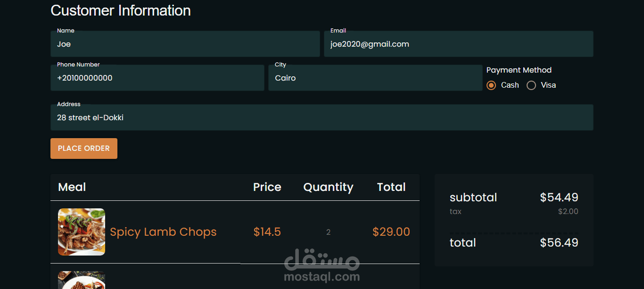Open Spicy Lamb Chops meal image
This screenshot has height=289, width=644.
tap(82, 232)
